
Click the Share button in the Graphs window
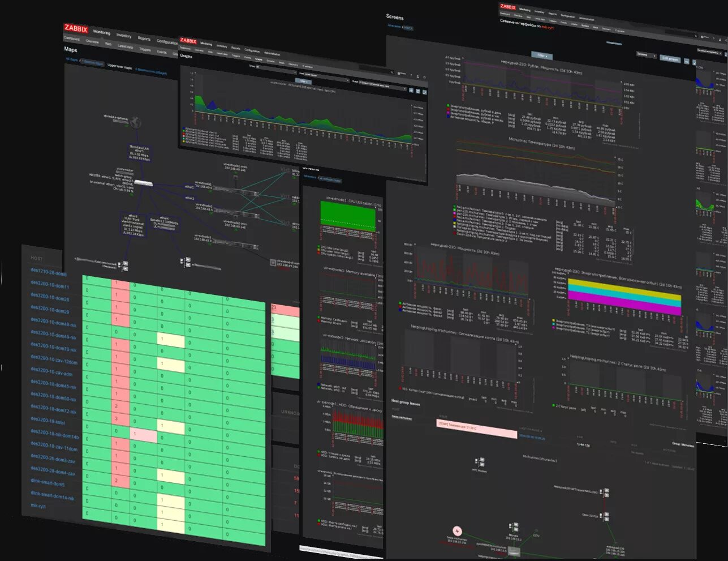pyautogui.click(x=402, y=73)
